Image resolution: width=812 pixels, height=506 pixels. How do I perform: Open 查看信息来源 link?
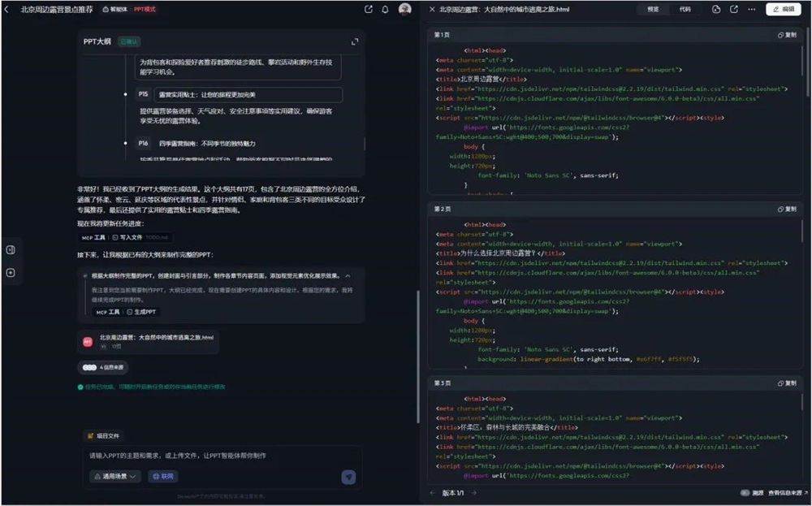[x=788, y=493]
